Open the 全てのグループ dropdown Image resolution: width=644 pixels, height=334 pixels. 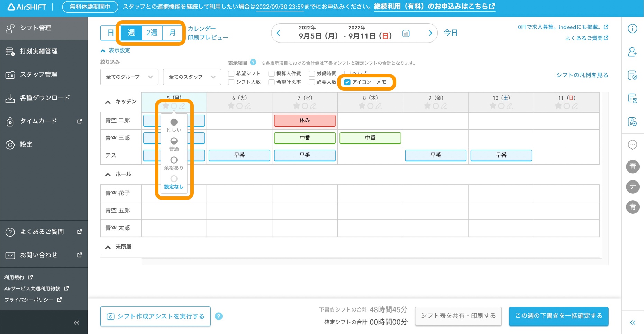tap(129, 77)
